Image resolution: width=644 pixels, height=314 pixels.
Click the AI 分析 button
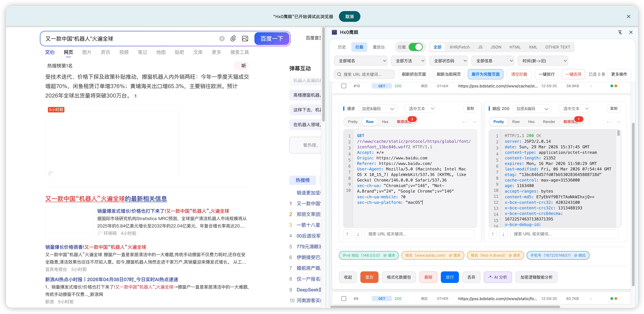[497, 277]
